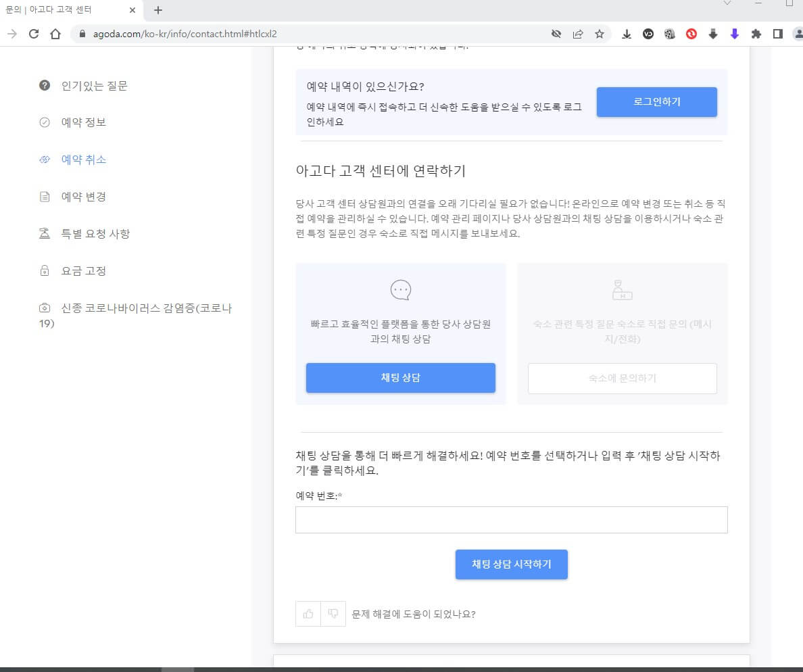
Task: Open the black circular VD extension
Action: tap(648, 34)
